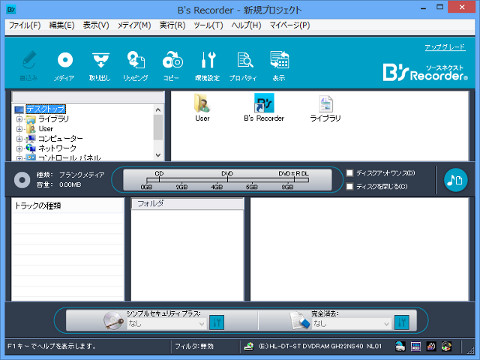Click folder tree scrollbar down arrow
The width and height of the screenshot is (480, 360).
click(158, 155)
